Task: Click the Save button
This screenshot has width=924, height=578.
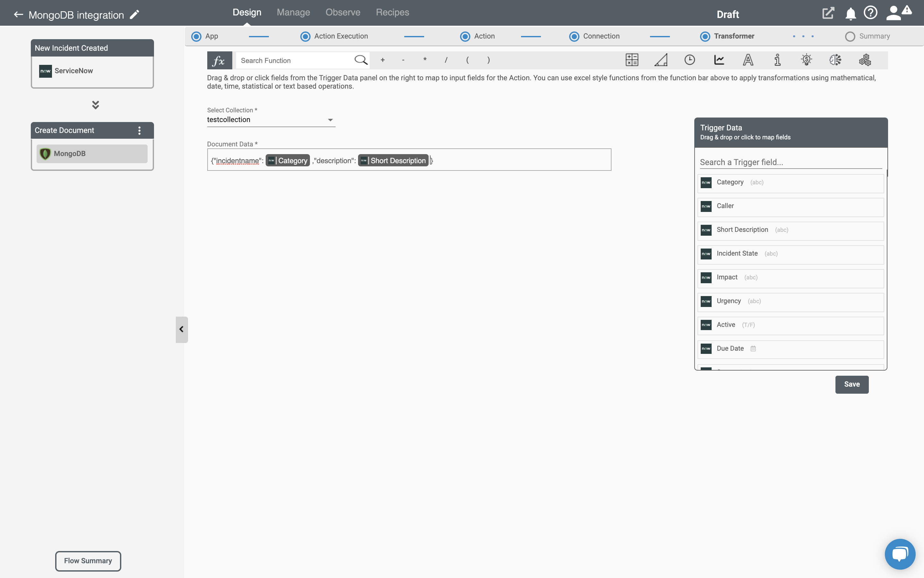Action: pos(852,384)
